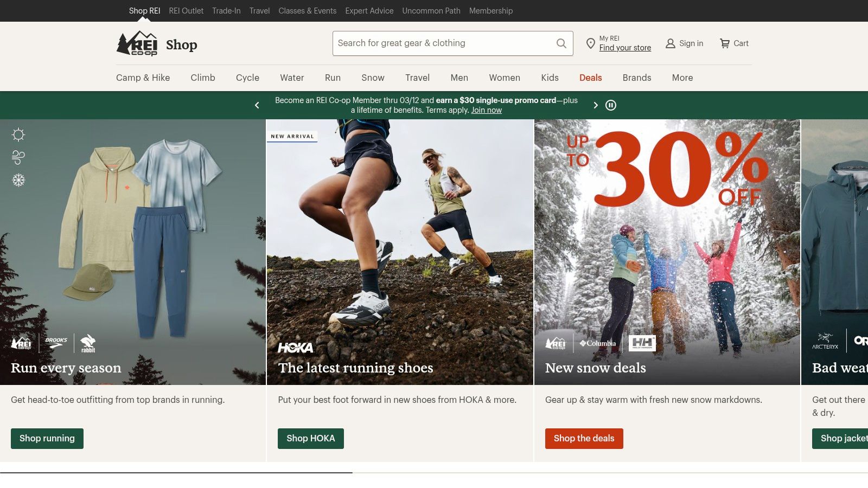868x488 pixels.
Task: Open the Water category menu
Action: point(292,78)
